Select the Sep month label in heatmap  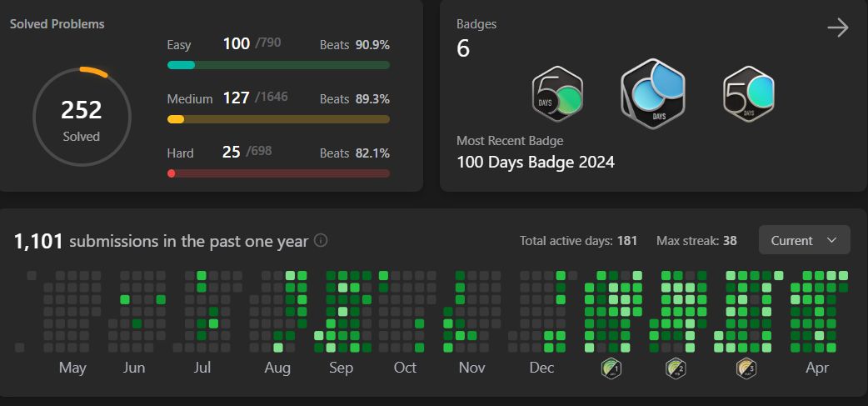[x=341, y=368]
